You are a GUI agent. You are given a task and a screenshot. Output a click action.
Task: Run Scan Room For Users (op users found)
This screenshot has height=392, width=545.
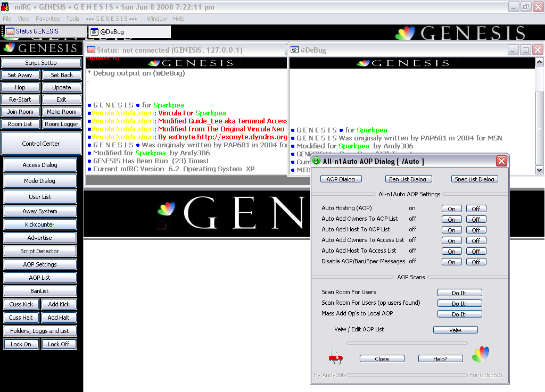tap(459, 304)
